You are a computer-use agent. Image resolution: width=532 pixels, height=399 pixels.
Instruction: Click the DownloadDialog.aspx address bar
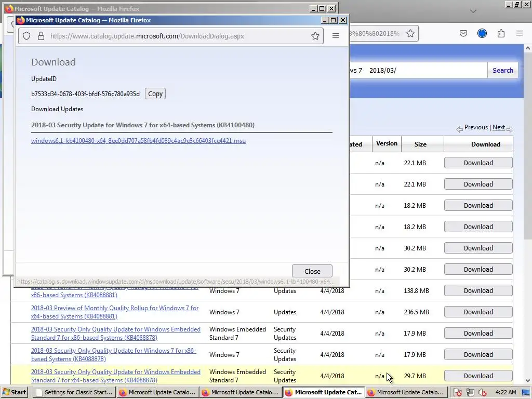pos(171,36)
